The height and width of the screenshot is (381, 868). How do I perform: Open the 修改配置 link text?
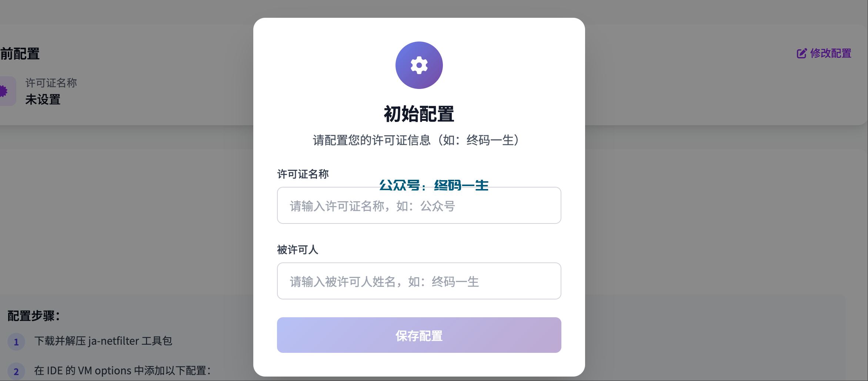tap(831, 53)
